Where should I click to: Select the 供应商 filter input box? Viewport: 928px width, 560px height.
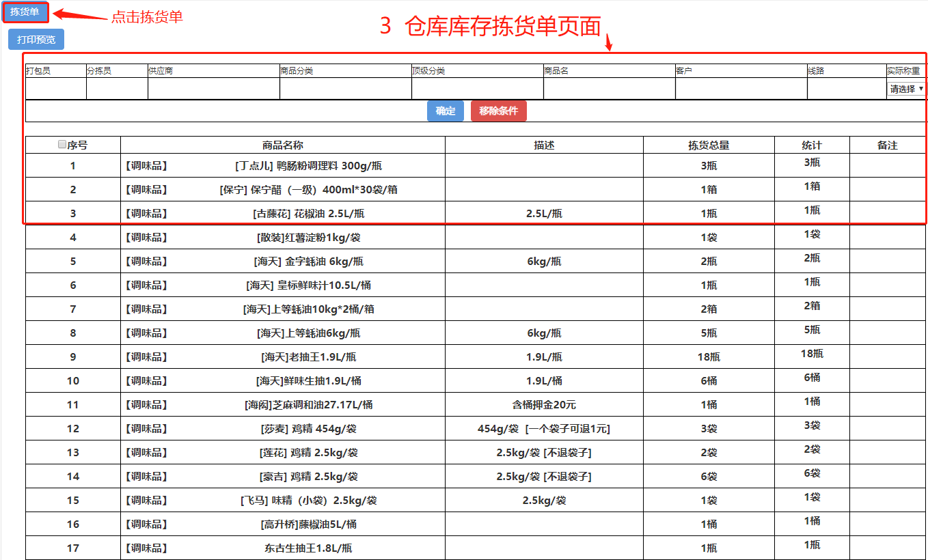[213, 89]
